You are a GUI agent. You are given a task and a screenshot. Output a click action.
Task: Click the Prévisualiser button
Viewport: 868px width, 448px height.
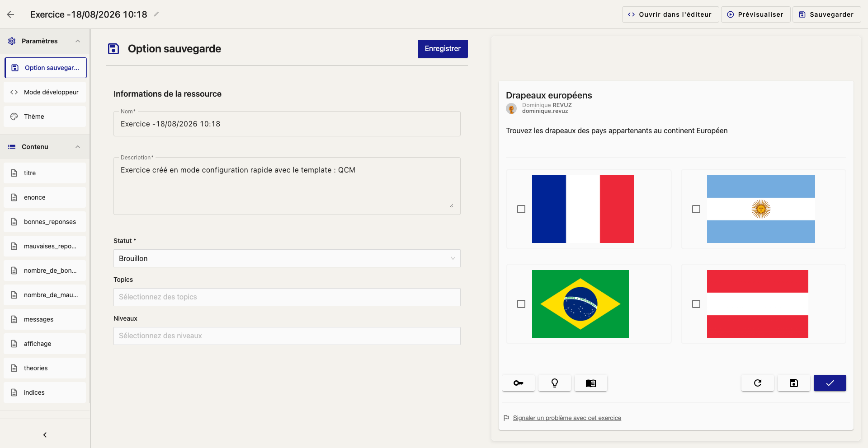[x=755, y=14]
